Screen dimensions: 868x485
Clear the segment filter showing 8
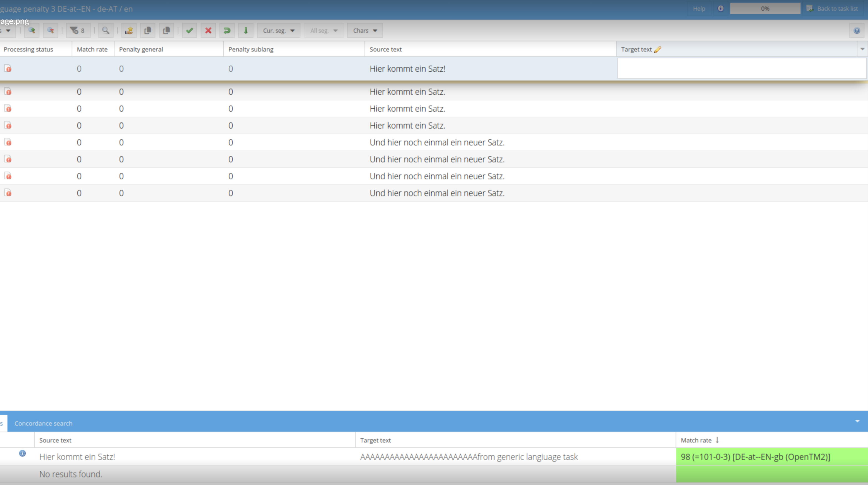point(78,31)
